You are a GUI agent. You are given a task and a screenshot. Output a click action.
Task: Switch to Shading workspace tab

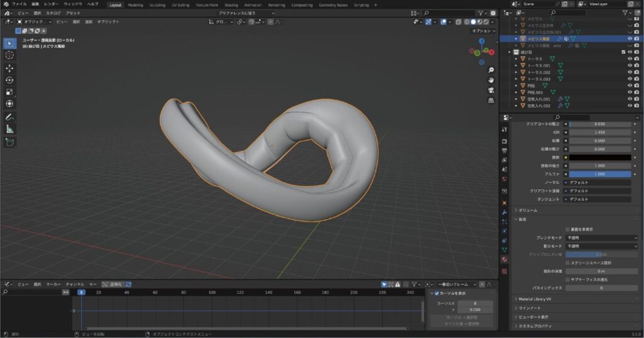click(231, 5)
